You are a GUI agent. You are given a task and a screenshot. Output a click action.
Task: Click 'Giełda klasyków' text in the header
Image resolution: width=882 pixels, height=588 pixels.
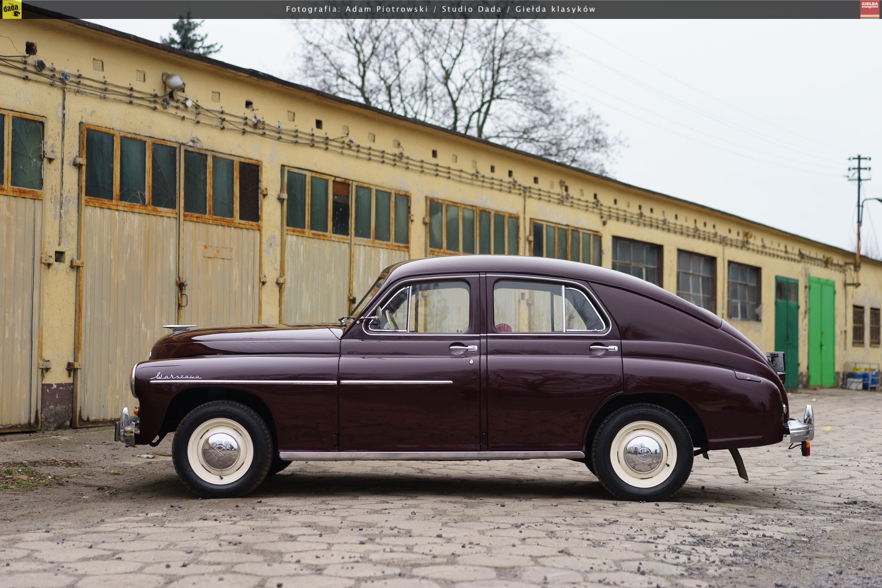(555, 9)
